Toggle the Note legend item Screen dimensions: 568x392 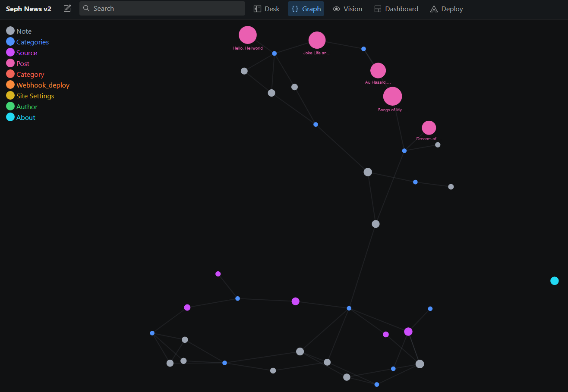click(x=19, y=31)
